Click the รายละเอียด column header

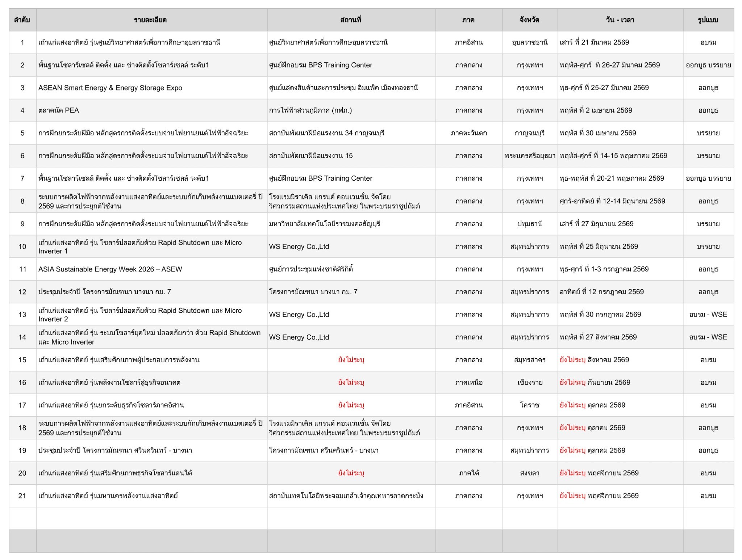(152, 20)
